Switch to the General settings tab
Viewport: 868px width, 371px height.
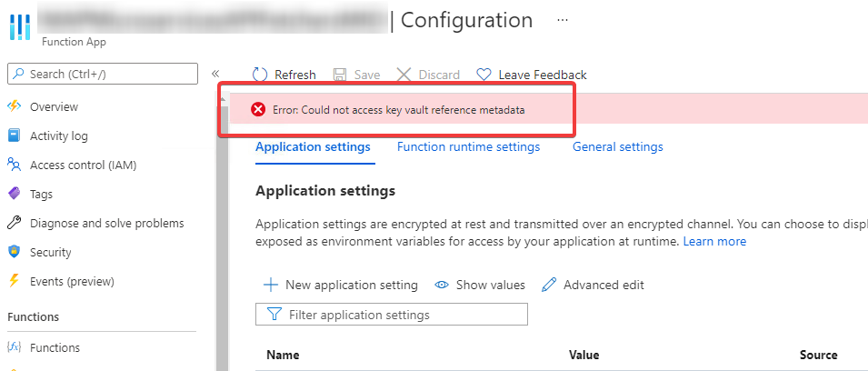pyautogui.click(x=618, y=146)
